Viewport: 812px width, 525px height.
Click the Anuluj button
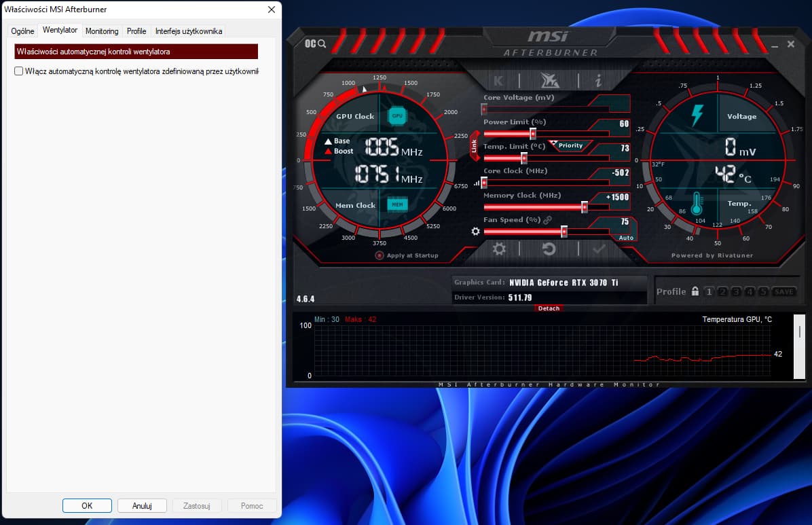pyautogui.click(x=142, y=506)
